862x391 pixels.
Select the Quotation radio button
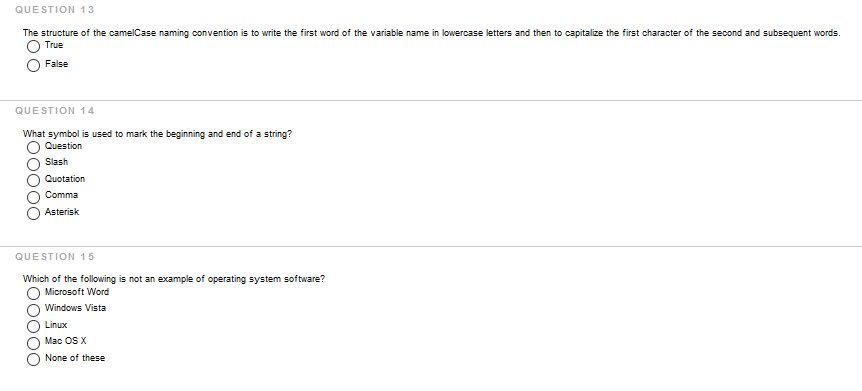coord(34,180)
